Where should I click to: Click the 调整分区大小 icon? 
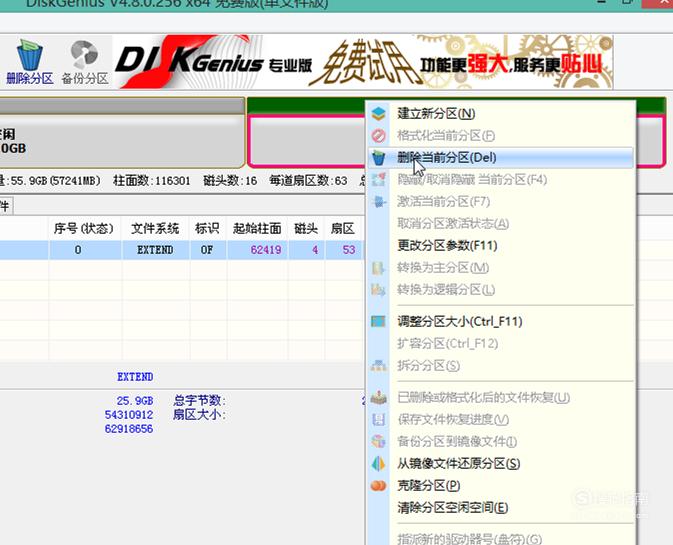(x=378, y=321)
